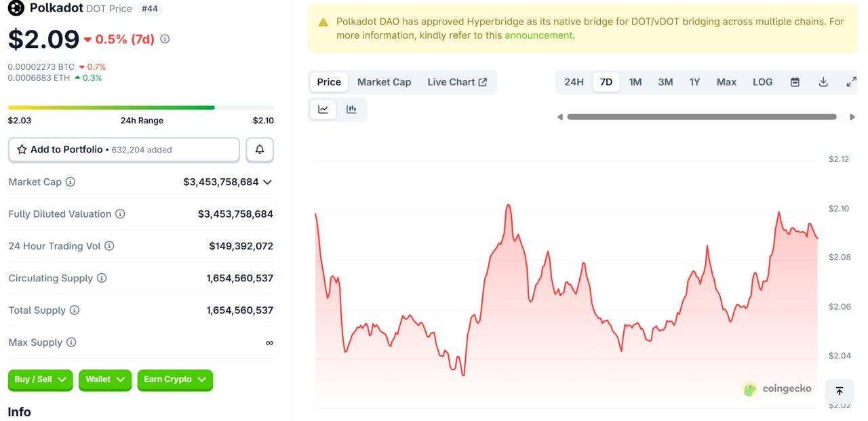Open the Buy / Sell dropdown
868x421 pixels.
(x=40, y=380)
